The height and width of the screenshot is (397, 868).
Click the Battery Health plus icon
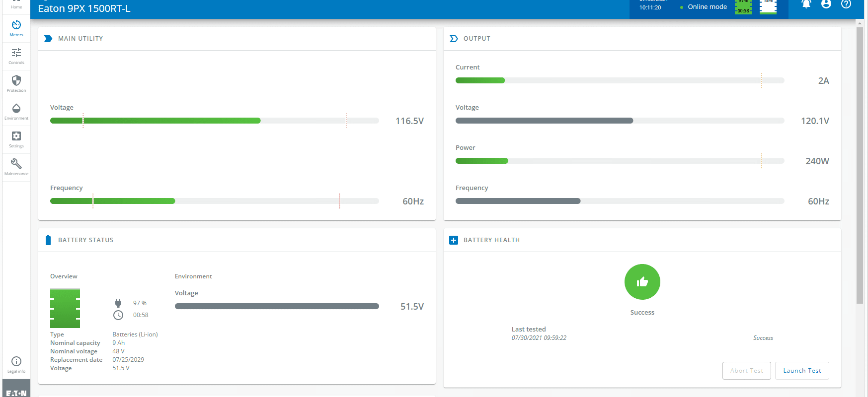(454, 240)
